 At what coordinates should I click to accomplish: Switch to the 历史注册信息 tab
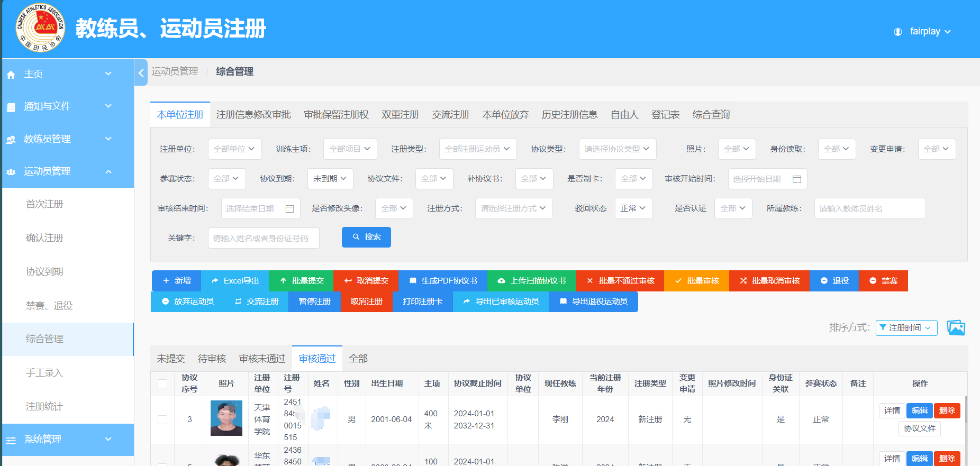coord(569,115)
